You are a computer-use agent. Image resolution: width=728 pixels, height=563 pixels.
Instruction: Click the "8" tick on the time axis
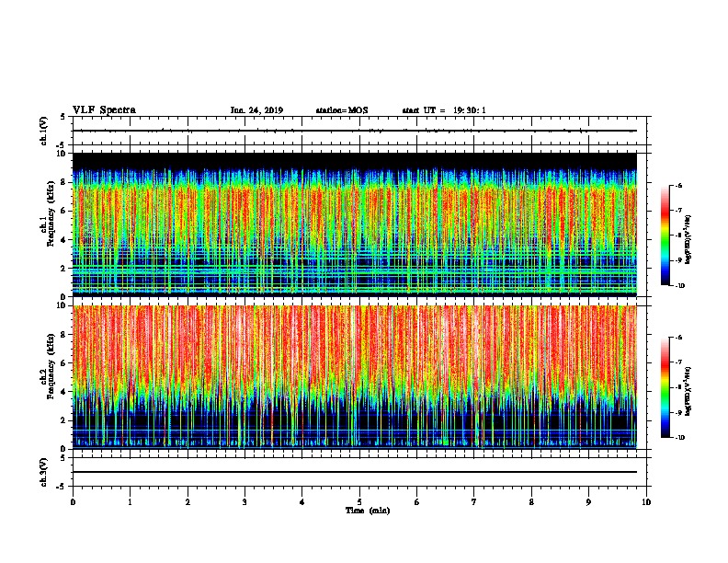pos(531,502)
